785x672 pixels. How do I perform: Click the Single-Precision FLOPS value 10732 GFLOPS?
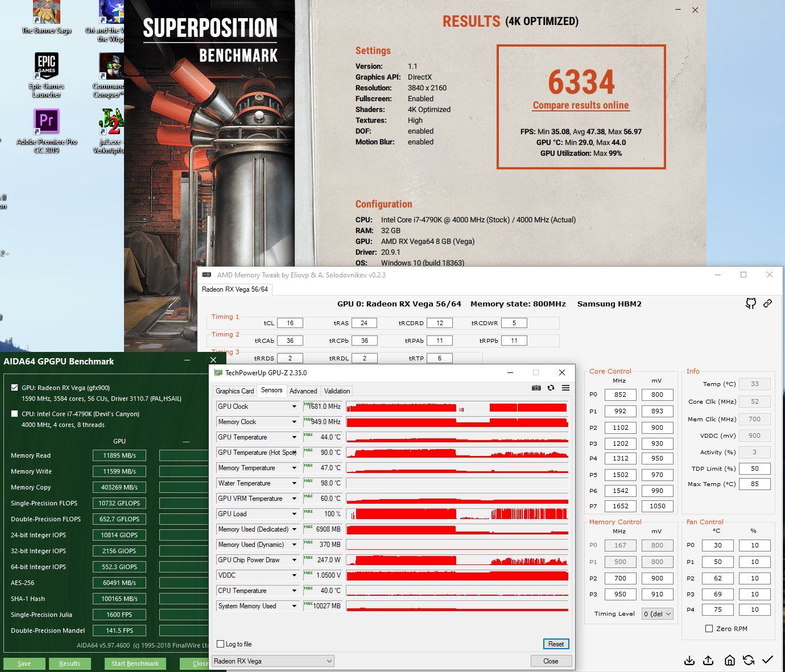[x=119, y=503]
